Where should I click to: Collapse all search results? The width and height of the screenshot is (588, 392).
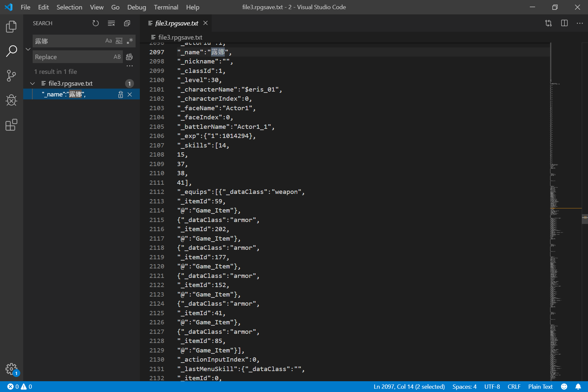pos(127,23)
